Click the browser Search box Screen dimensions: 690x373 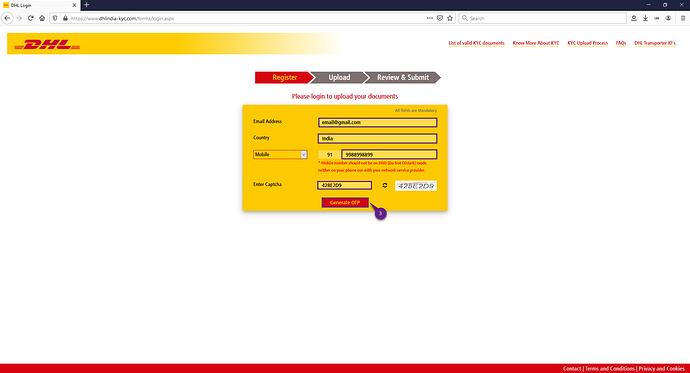(542, 18)
